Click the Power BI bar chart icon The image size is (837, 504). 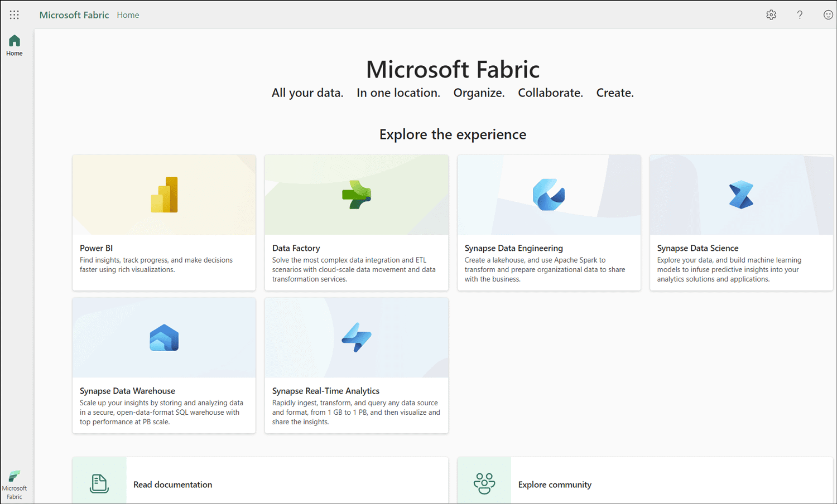click(164, 195)
